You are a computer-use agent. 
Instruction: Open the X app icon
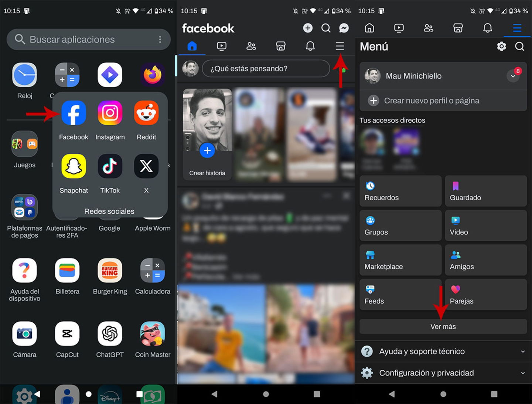[x=146, y=166]
